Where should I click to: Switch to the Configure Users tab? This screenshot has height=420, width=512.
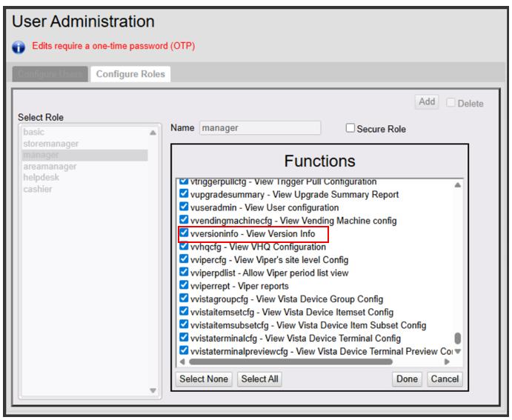50,74
